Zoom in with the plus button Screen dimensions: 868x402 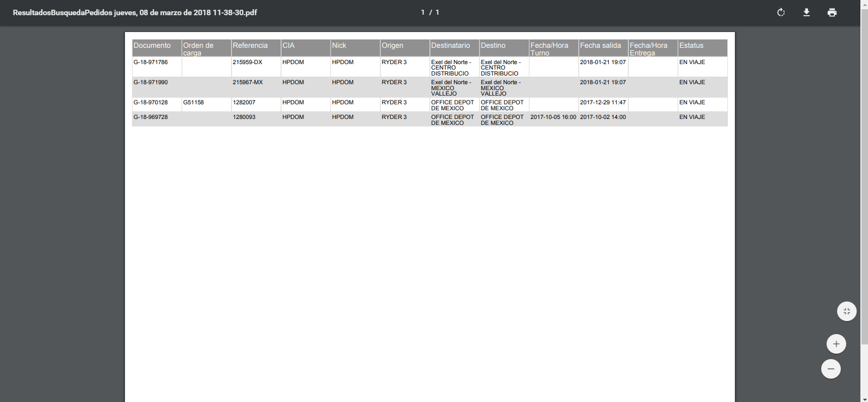[836, 344]
